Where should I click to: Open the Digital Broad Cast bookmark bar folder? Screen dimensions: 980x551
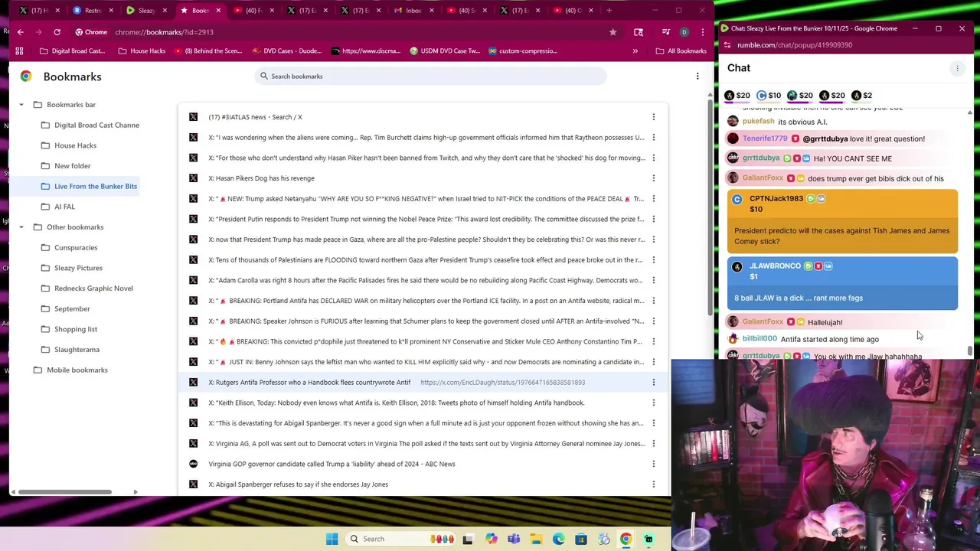(72, 51)
